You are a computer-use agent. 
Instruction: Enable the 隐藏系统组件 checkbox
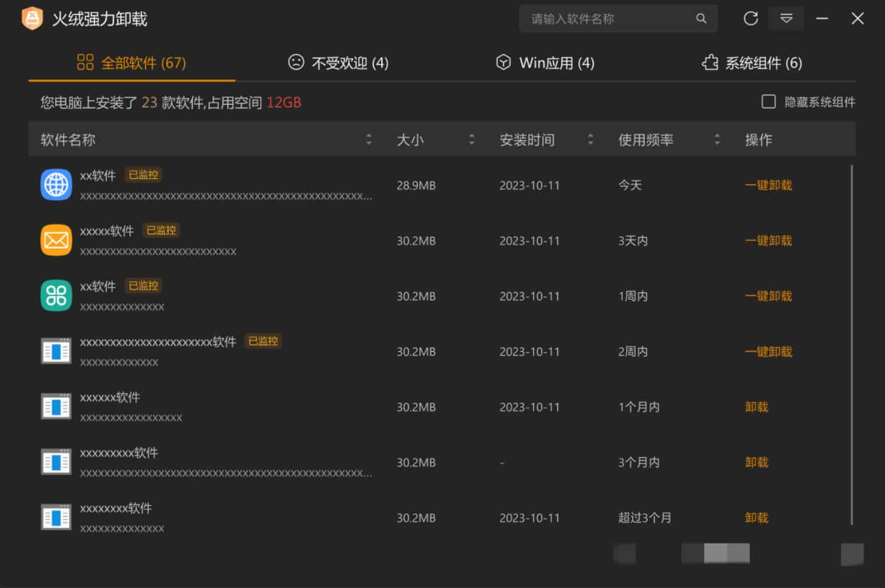[768, 101]
